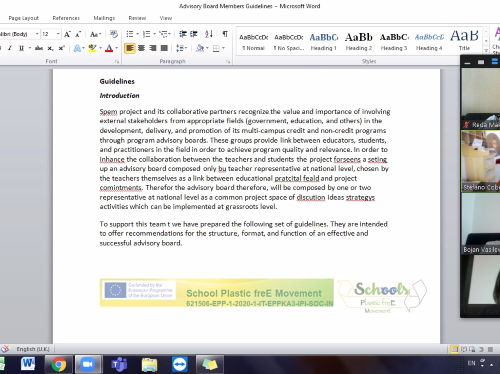
Task: Click the Bullets list icon
Action: point(130,34)
